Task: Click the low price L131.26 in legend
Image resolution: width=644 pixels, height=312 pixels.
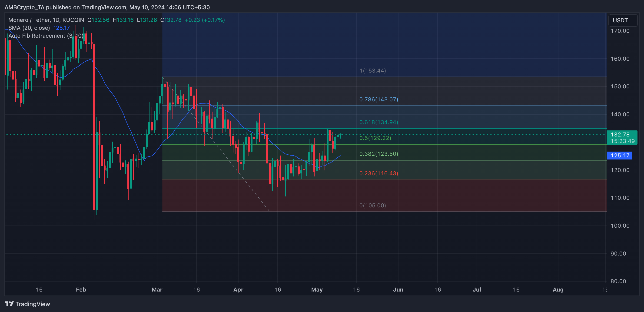Action: point(147,20)
